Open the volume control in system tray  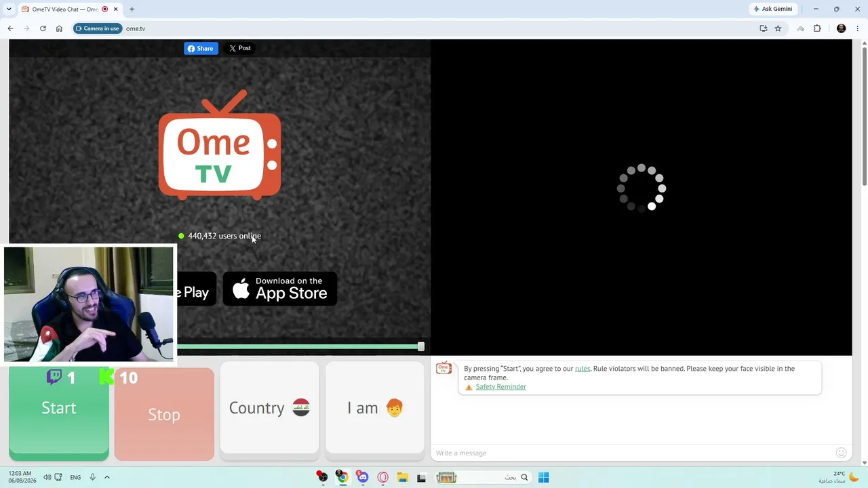point(47,477)
